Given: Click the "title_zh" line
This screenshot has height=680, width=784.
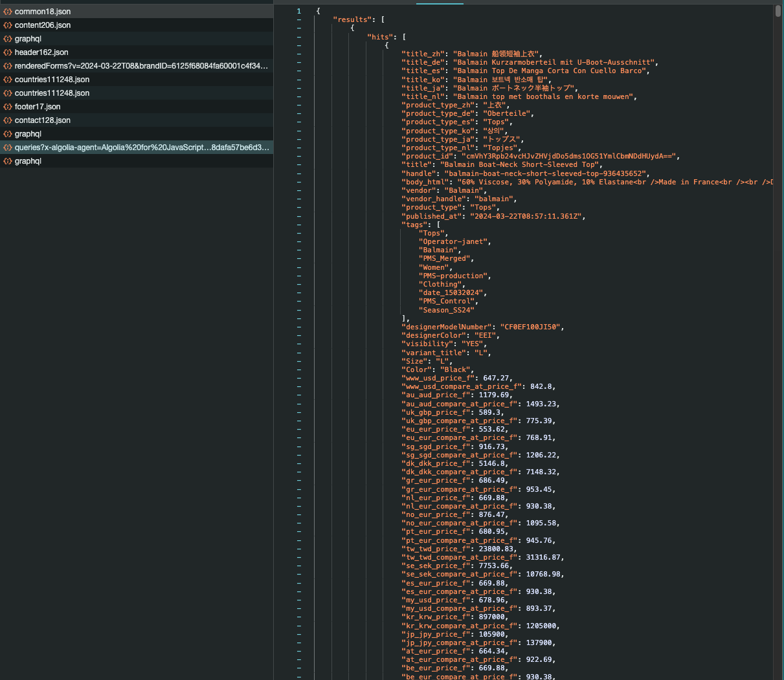Looking at the screenshot, I should (472, 54).
